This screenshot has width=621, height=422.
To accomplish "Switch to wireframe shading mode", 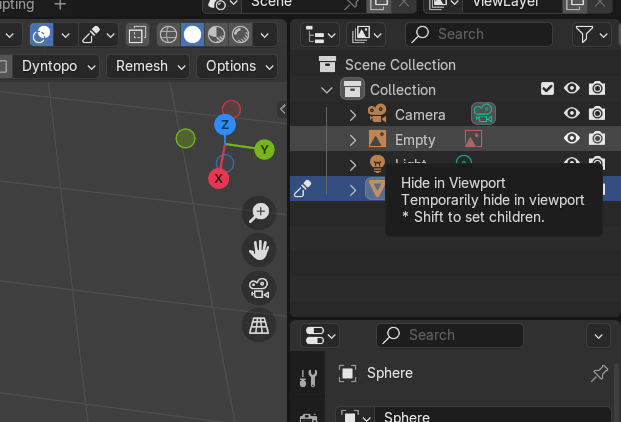I will coord(168,35).
